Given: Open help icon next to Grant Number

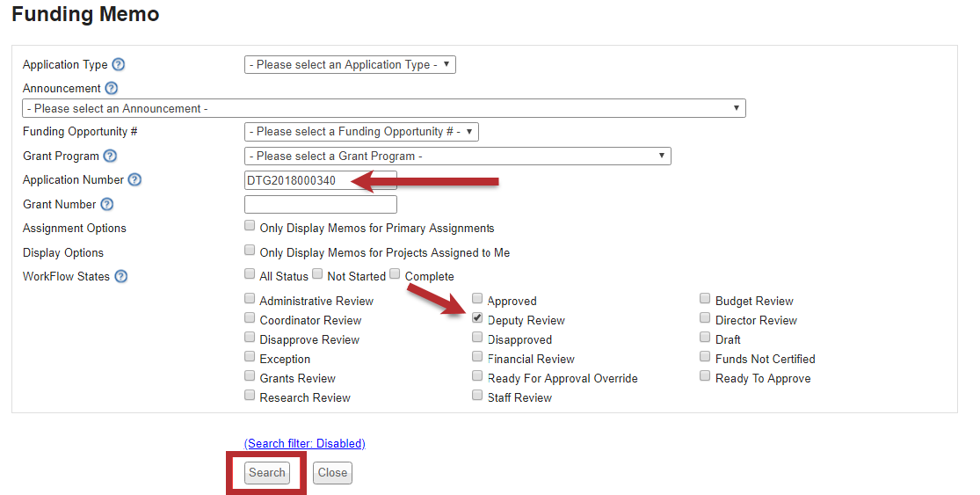Looking at the screenshot, I should click(x=106, y=205).
